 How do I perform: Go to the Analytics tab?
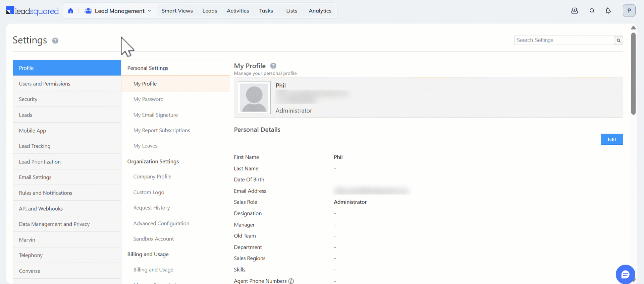[320, 11]
